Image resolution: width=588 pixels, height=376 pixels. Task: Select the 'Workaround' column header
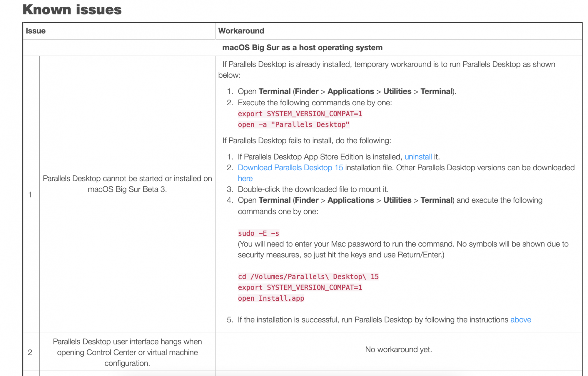point(241,31)
